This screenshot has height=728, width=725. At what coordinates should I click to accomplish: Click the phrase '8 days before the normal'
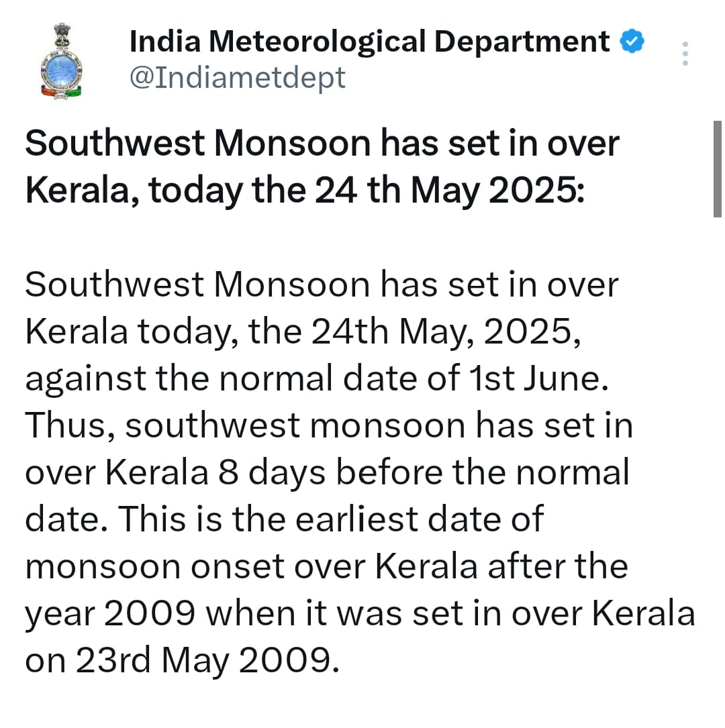[424, 472]
